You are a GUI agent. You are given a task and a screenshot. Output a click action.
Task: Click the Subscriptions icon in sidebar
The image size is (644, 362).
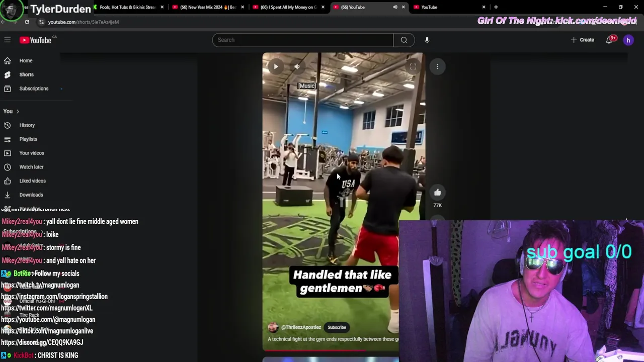pos(8,88)
